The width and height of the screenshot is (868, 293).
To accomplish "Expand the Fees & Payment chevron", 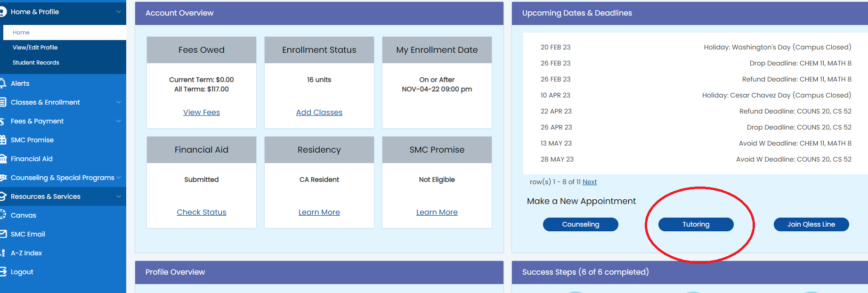I will [x=119, y=121].
